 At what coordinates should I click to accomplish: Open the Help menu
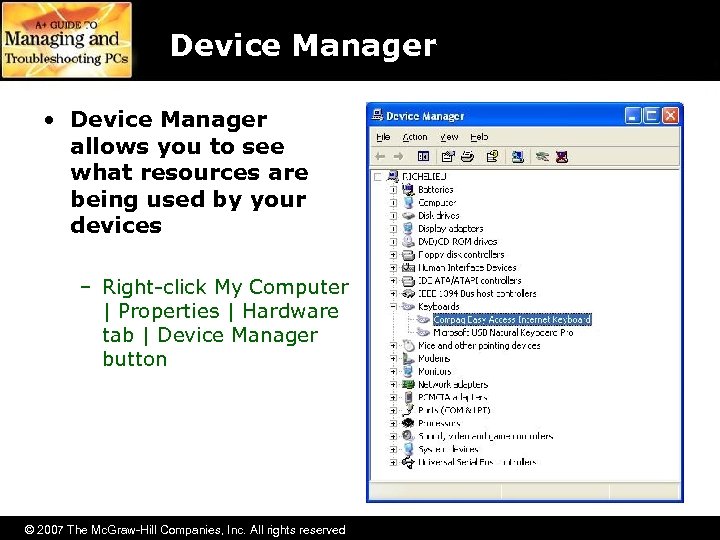479,137
